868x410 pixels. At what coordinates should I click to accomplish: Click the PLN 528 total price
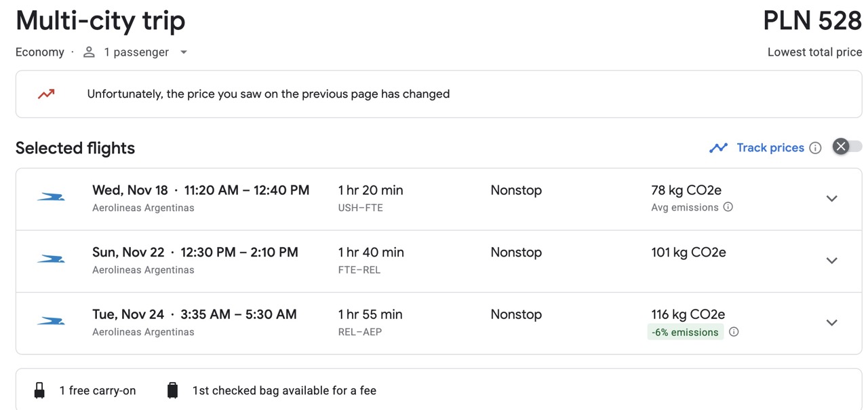tap(812, 21)
